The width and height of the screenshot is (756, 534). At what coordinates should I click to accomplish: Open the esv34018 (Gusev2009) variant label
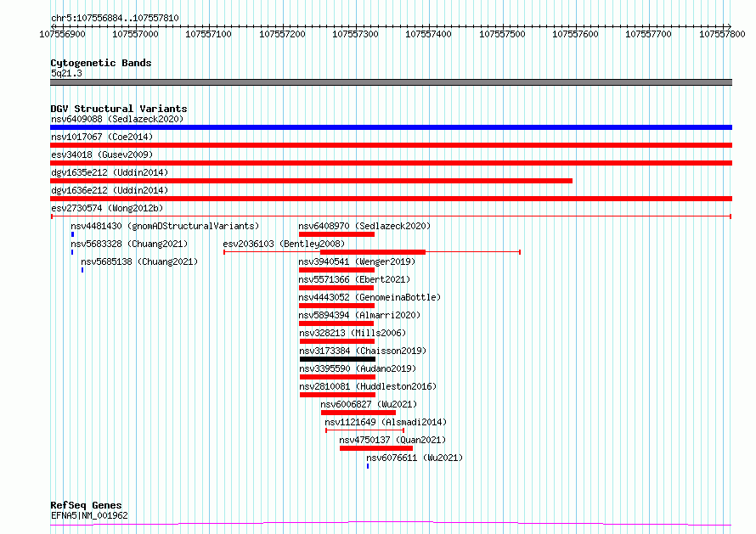coord(102,155)
